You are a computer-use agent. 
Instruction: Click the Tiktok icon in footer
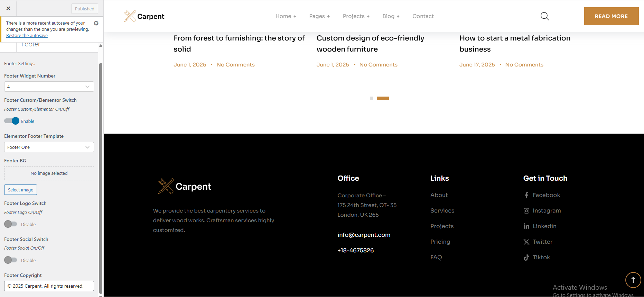[526, 258]
